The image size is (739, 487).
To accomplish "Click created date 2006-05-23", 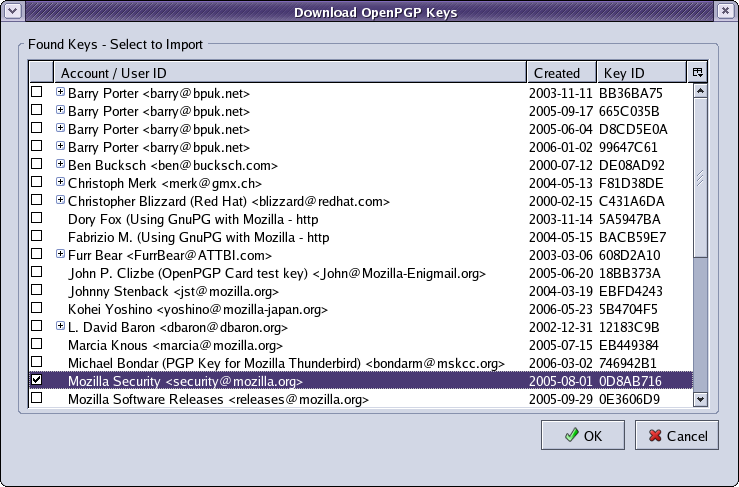I will 560,309.
